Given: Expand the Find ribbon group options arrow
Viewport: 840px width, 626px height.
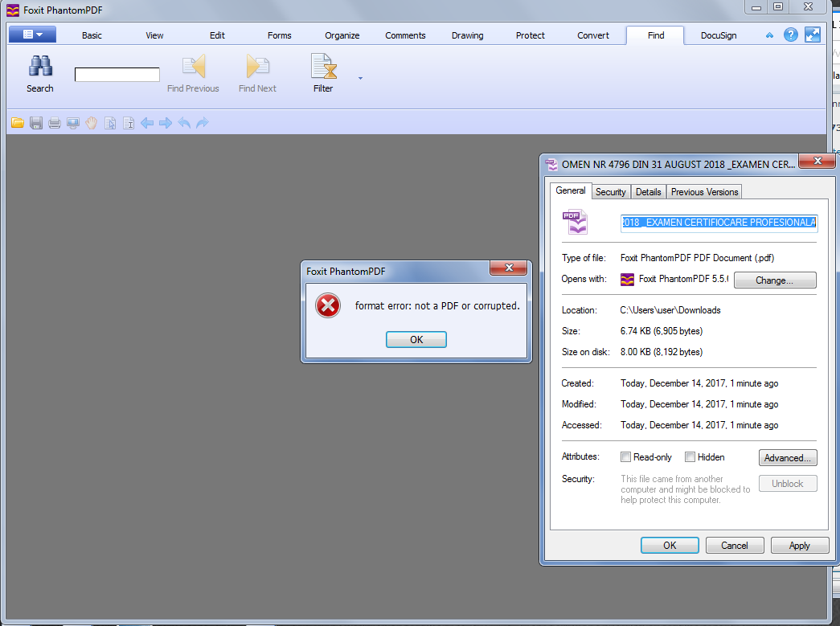Looking at the screenshot, I should tap(360, 79).
